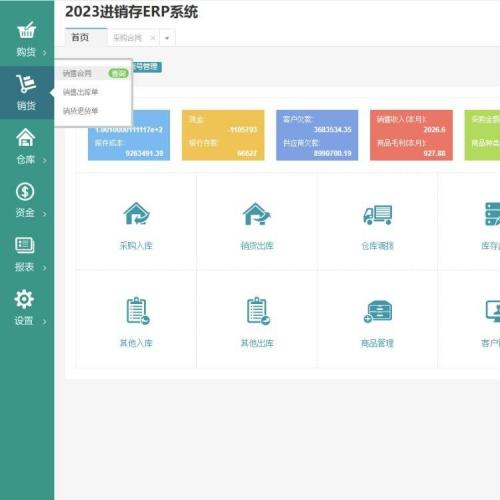The height and width of the screenshot is (500, 500).
Task: Switch to the 采购合同 tab
Action: 128,38
